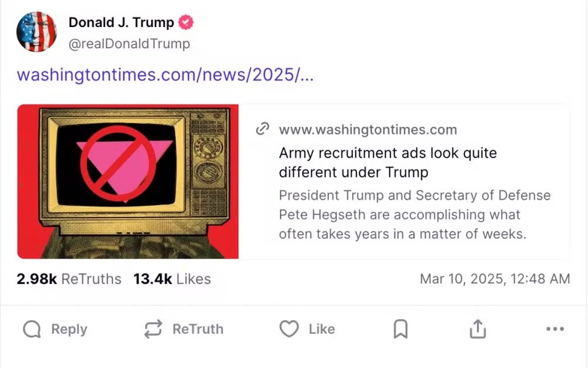Open the Donald J. Trump display name
The width and height of the screenshot is (588, 368).
tap(121, 23)
